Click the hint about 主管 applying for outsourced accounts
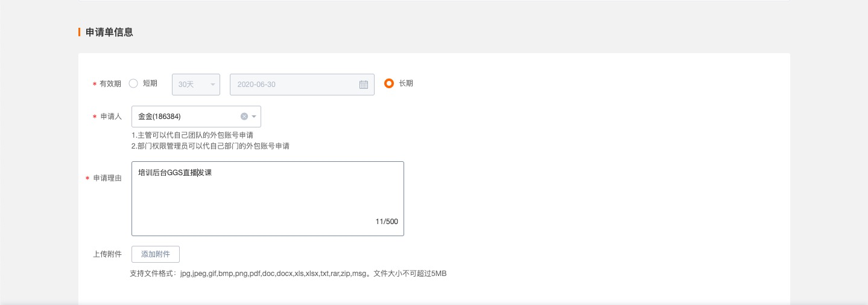The height and width of the screenshot is (305, 868). click(192, 135)
